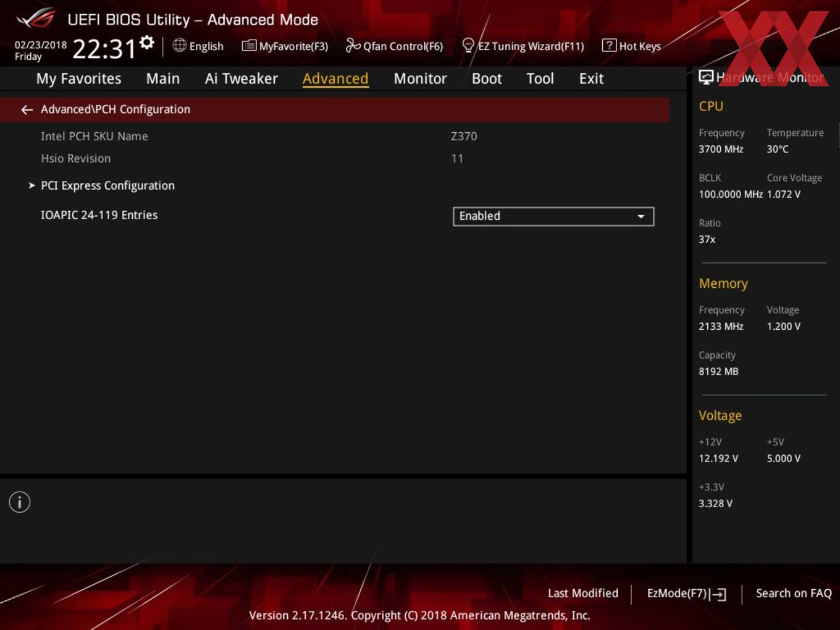The image size is (840, 630).
Task: Switch to My Favorites tab
Action: click(x=79, y=79)
